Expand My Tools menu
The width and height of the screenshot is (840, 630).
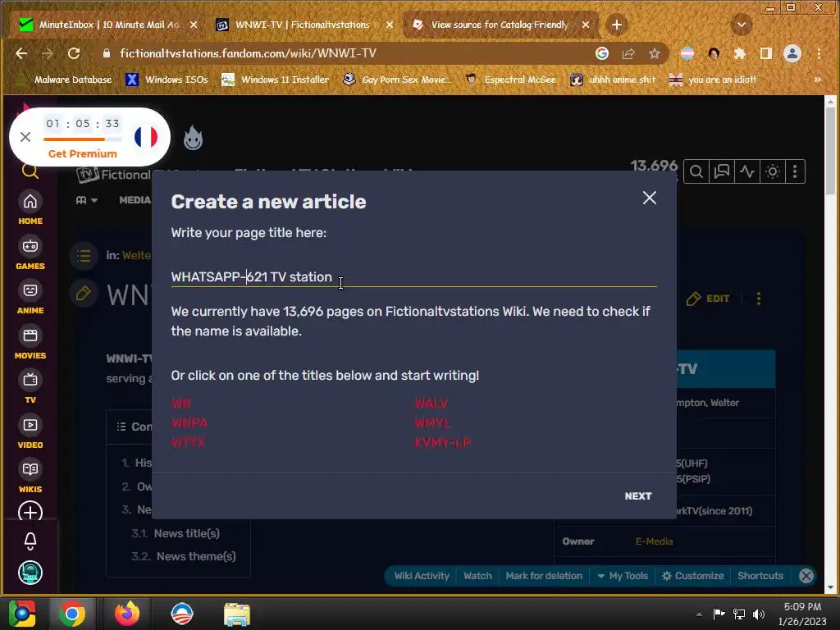pyautogui.click(x=623, y=576)
